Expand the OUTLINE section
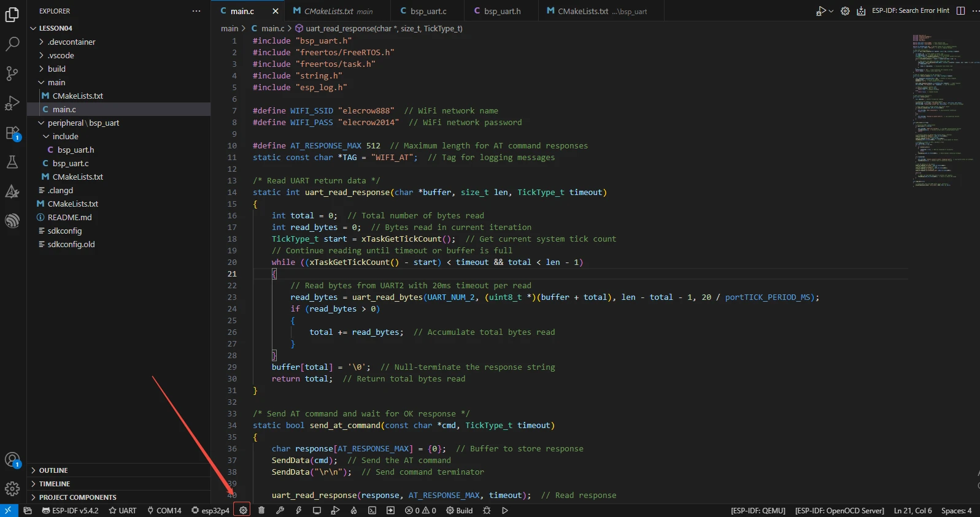 tap(53, 470)
